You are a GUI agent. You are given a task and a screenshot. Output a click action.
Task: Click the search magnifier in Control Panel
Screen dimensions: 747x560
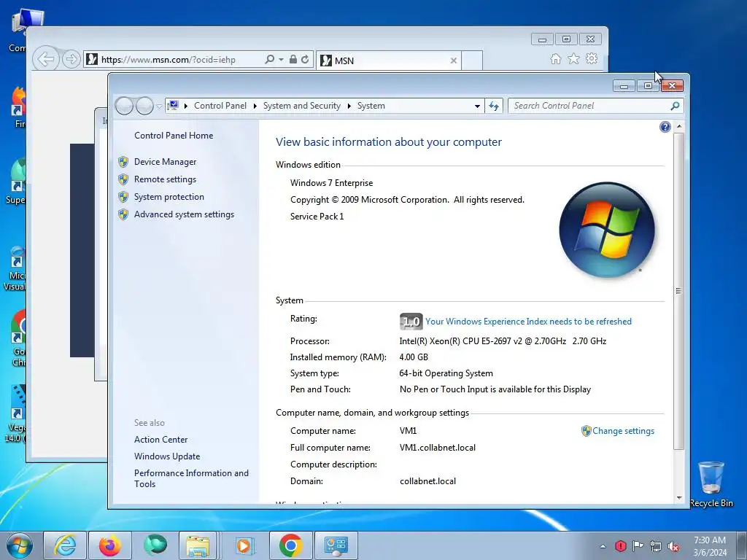675,106
